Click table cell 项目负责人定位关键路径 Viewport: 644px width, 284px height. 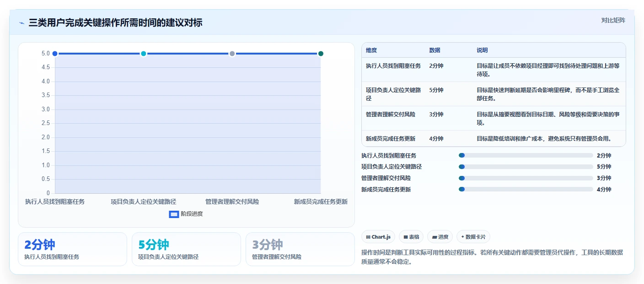(x=393, y=94)
